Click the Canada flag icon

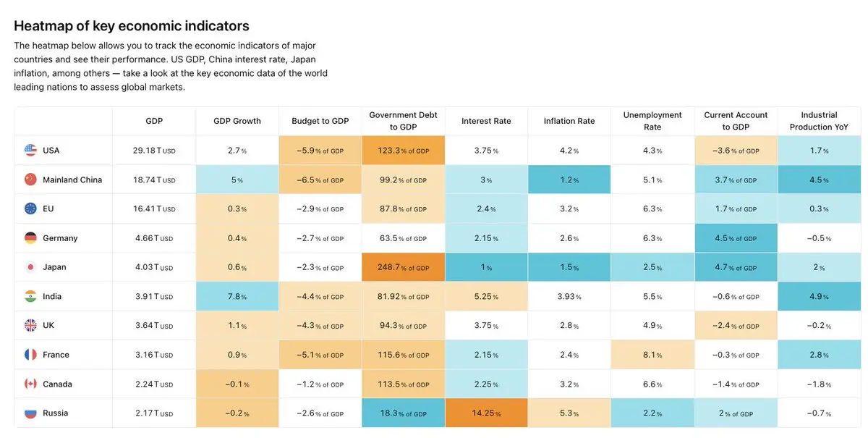pyautogui.click(x=30, y=384)
